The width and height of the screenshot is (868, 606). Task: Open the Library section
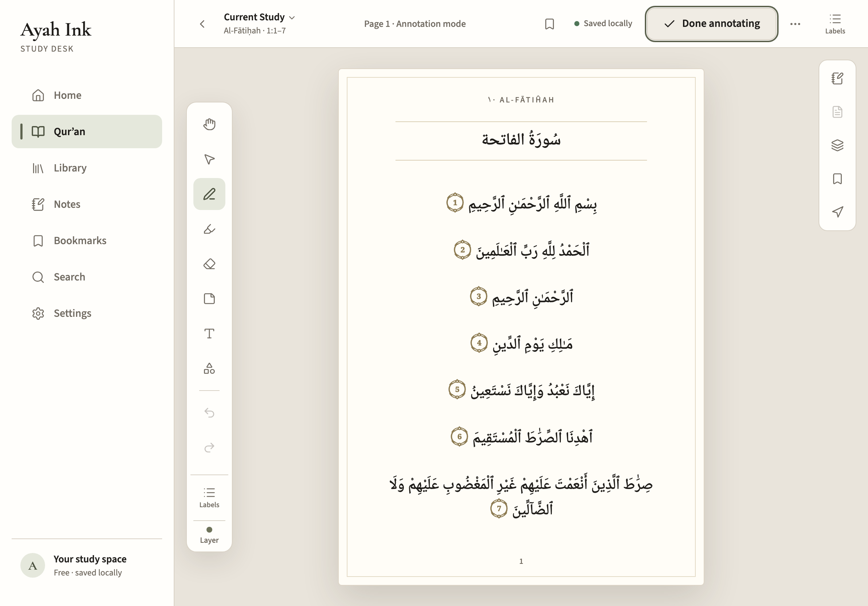pos(87,168)
